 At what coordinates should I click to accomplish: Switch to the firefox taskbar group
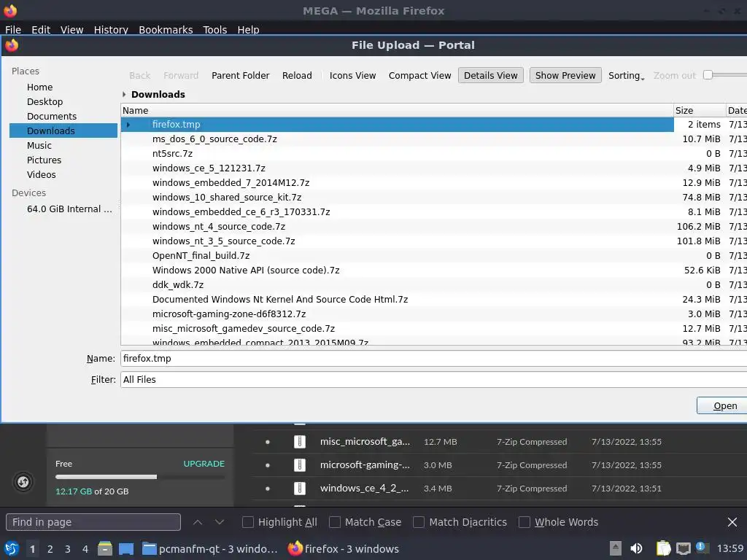tap(344, 548)
